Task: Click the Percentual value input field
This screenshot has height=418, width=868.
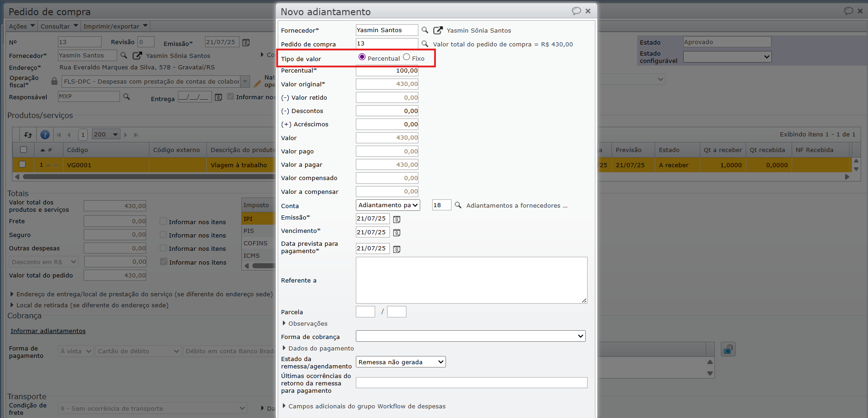Action: pyautogui.click(x=387, y=71)
